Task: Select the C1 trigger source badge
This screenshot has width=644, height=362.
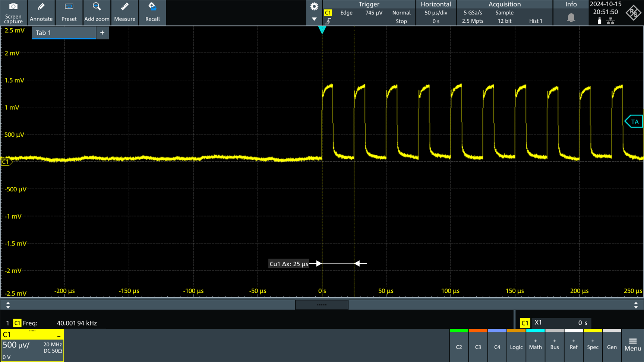Action: 328,13
